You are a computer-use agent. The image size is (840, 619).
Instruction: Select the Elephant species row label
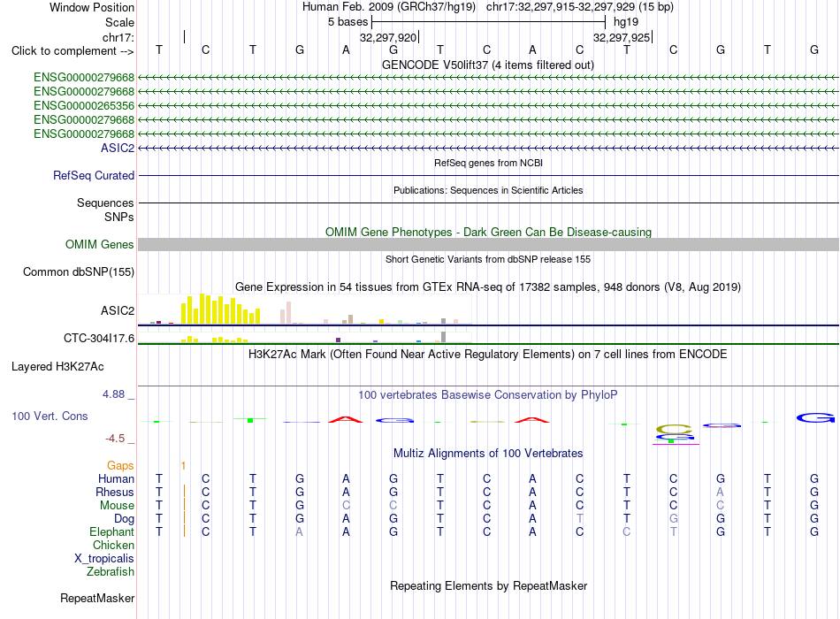(x=112, y=531)
